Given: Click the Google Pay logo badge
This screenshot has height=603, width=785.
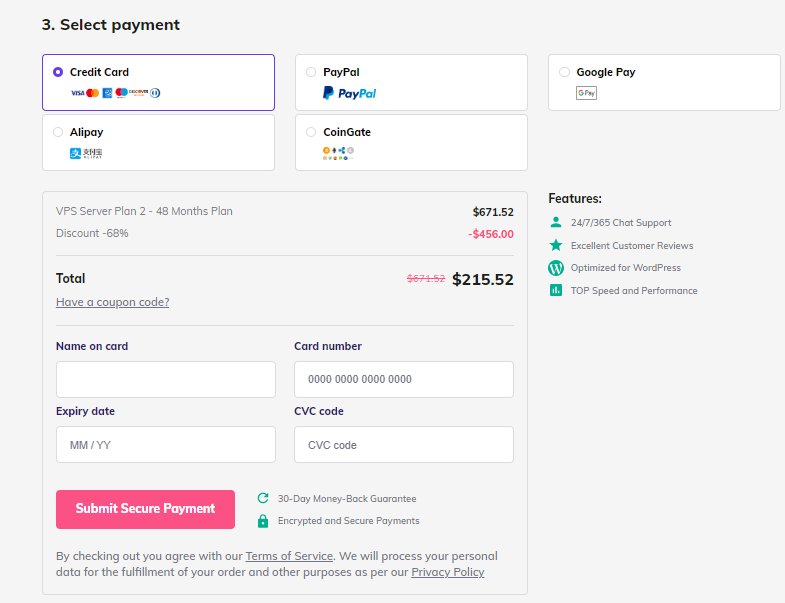Looking at the screenshot, I should pos(586,93).
